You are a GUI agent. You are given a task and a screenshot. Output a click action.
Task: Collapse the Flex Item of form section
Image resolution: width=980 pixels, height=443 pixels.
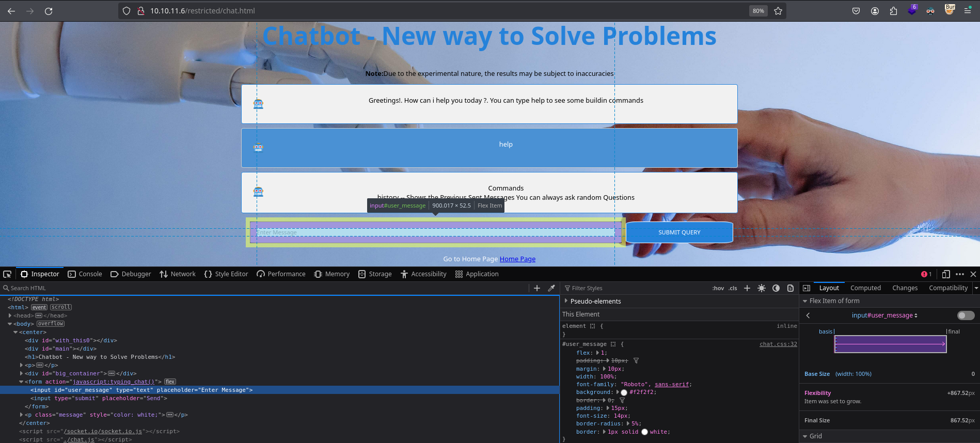805,301
